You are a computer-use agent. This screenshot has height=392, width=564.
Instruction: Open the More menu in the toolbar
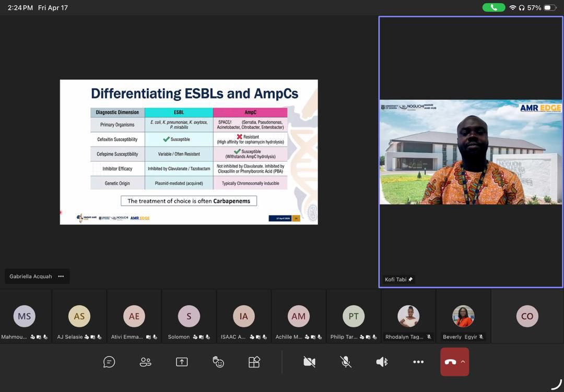pyautogui.click(x=418, y=361)
